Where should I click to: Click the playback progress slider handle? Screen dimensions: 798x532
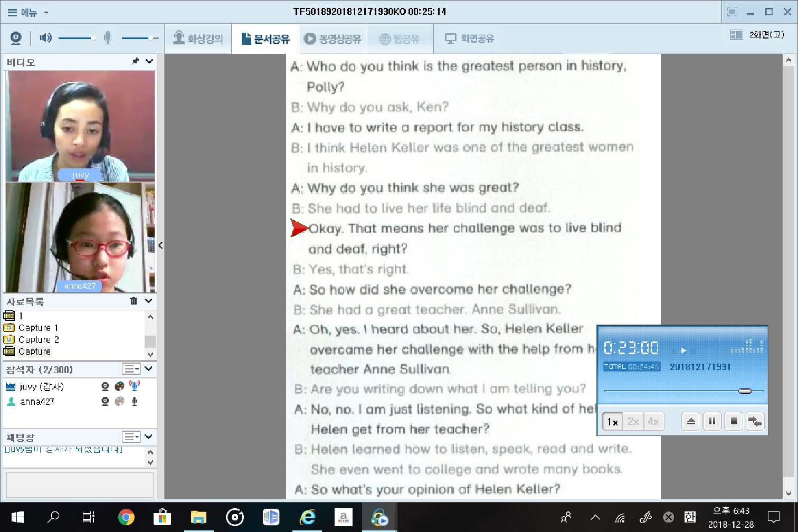click(745, 391)
